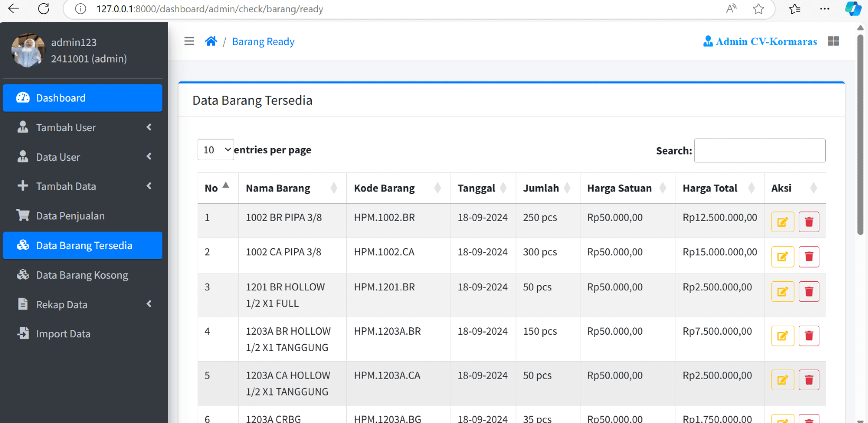
Task: Open browser settings three-dot menu
Action: tap(825, 8)
